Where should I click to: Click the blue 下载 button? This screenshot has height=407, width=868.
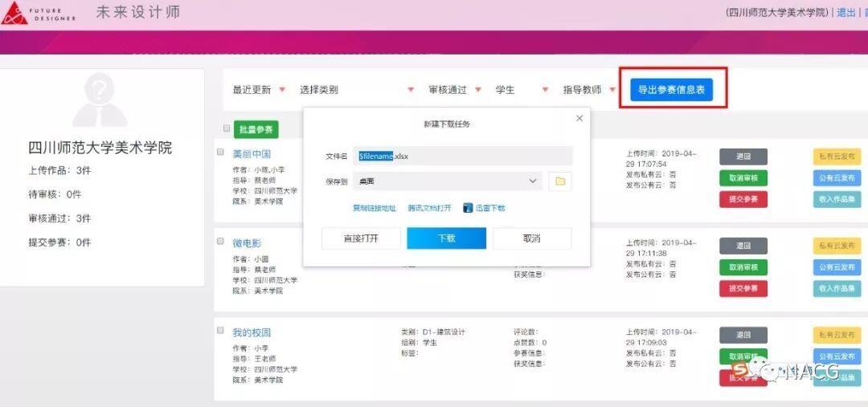[447, 238]
